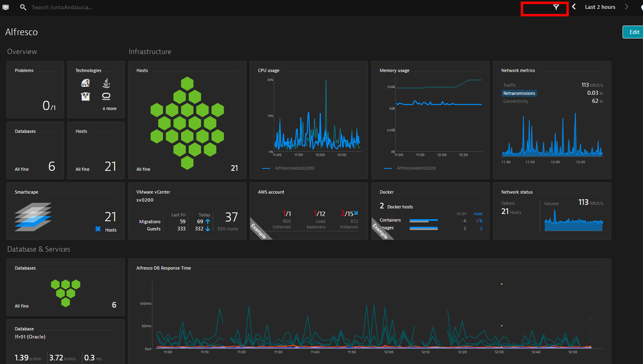The width and height of the screenshot is (643, 364).
Task: Click the Go gopher technology icon
Action: click(86, 96)
